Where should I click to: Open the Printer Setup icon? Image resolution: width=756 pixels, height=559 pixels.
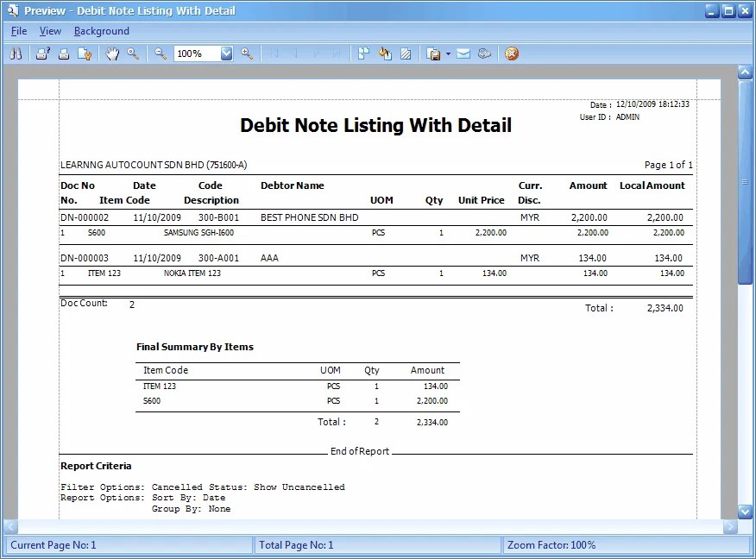pyautogui.click(x=42, y=53)
